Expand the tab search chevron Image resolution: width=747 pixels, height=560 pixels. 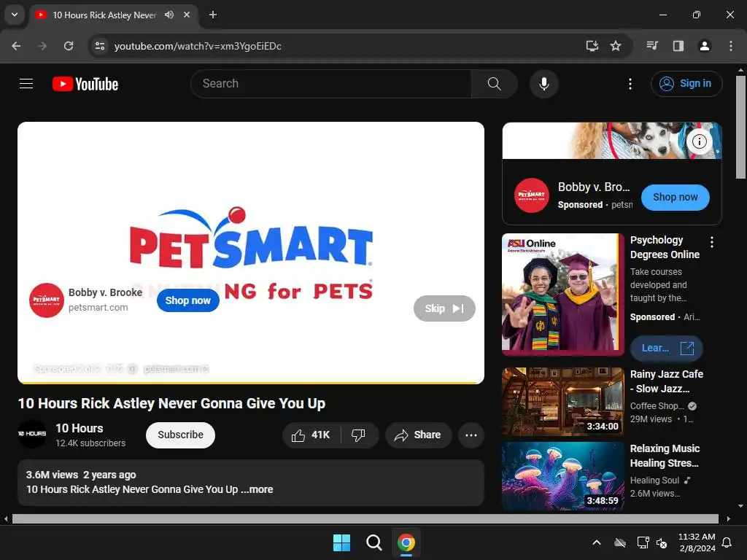coord(15,15)
